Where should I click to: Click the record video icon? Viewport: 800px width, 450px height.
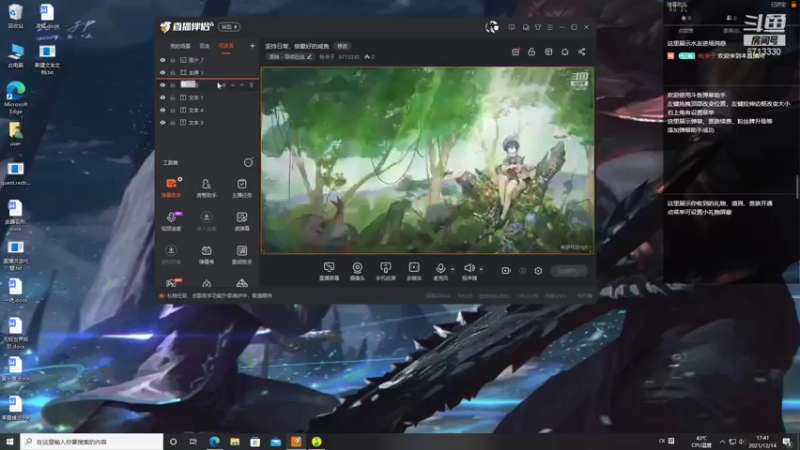click(506, 270)
